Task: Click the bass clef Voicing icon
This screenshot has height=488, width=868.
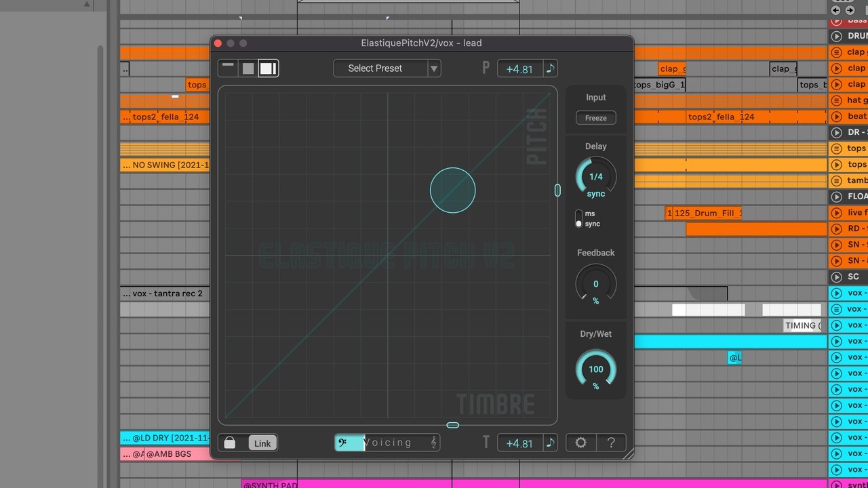Action: 343,443
